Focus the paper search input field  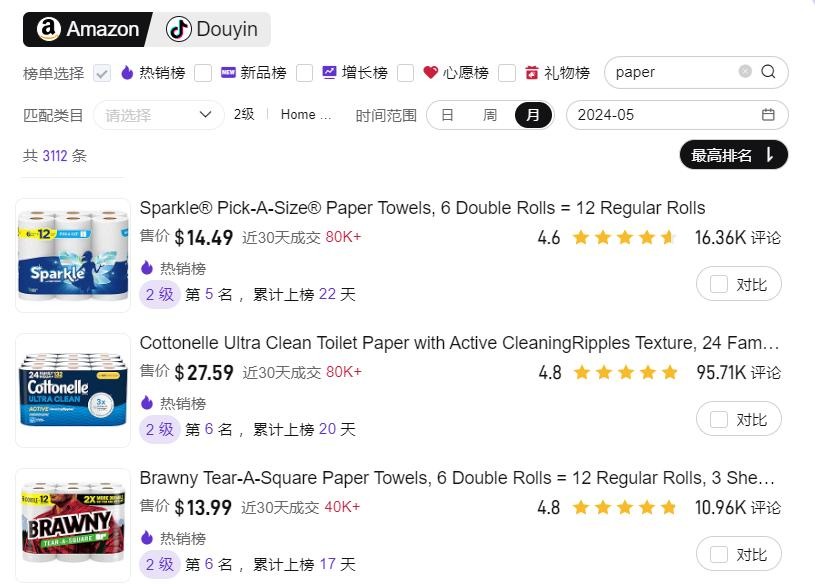(x=673, y=72)
